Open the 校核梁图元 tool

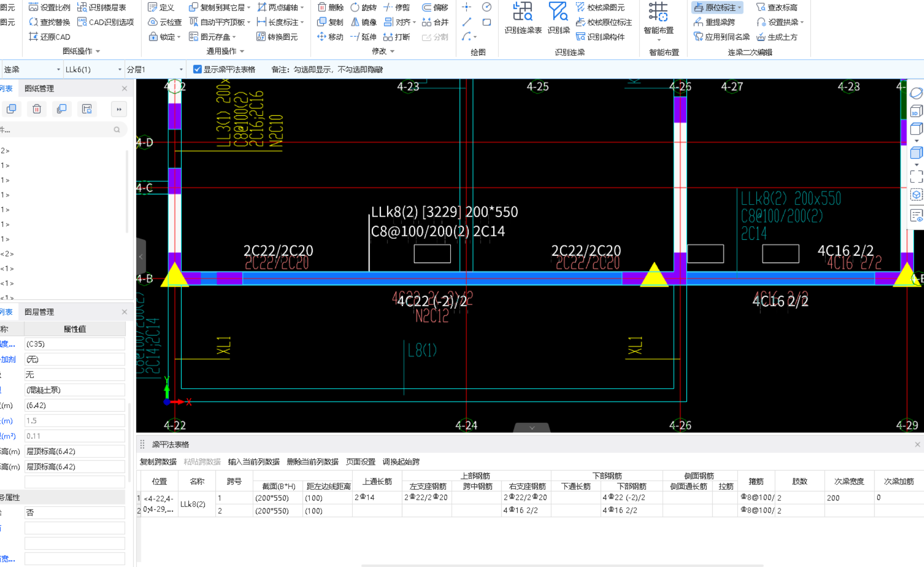[x=600, y=7]
